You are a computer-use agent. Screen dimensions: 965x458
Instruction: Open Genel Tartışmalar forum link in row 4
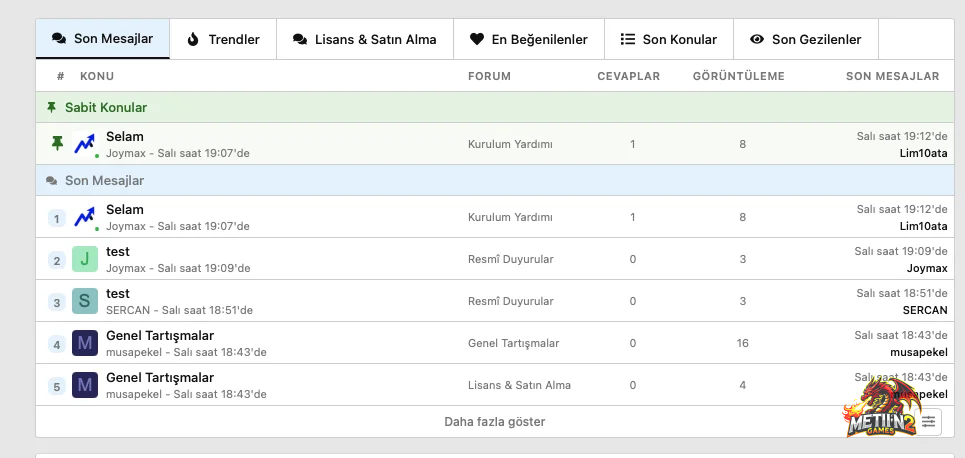(514, 343)
